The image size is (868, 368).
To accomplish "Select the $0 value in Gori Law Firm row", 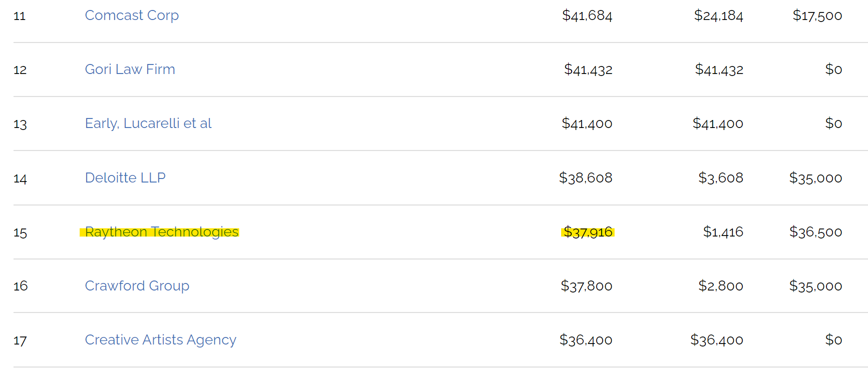I will pos(833,69).
